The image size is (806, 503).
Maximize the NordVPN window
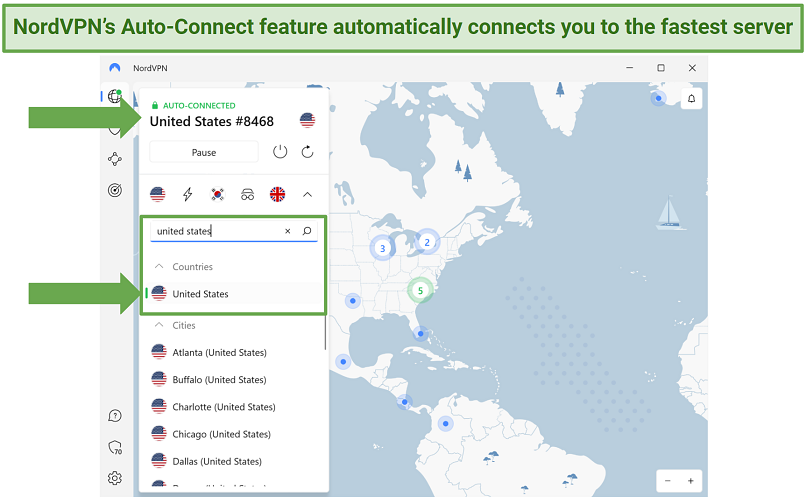pyautogui.click(x=661, y=68)
